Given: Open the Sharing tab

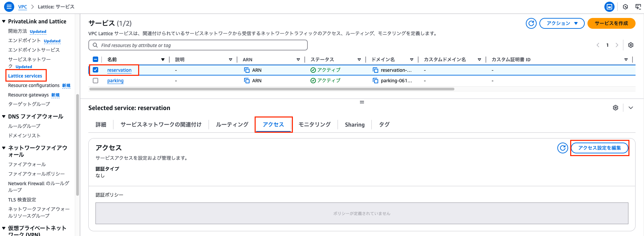Looking at the screenshot, I should tap(355, 125).
